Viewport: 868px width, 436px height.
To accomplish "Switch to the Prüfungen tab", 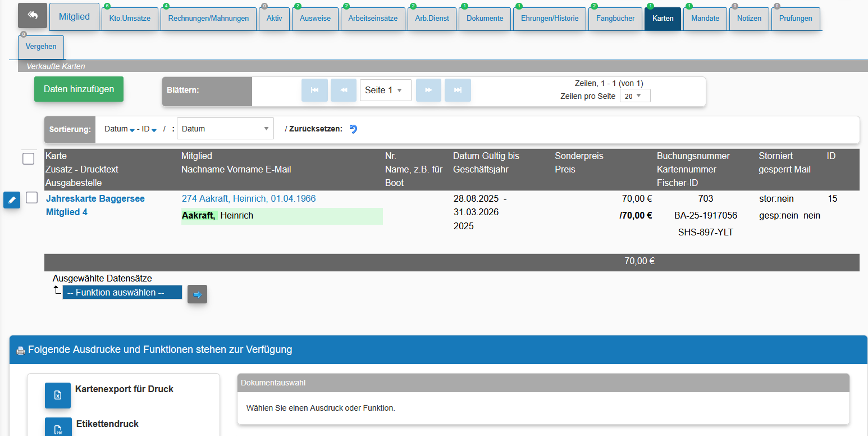I will (796, 19).
